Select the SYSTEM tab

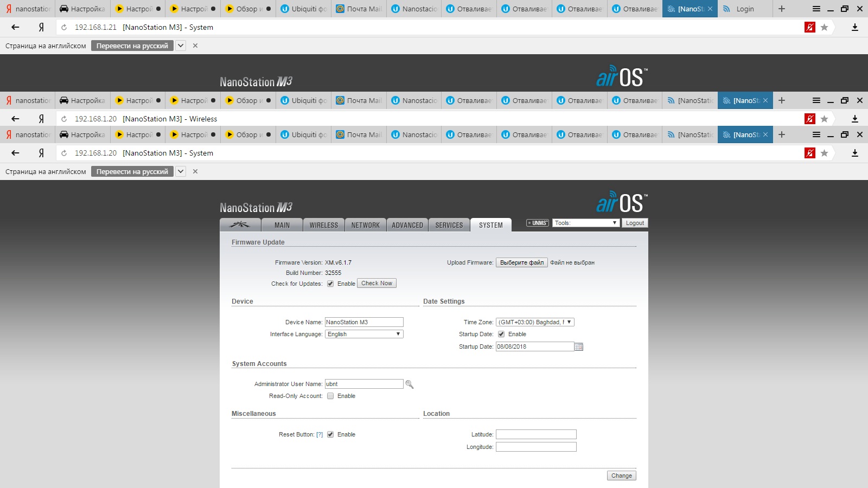(x=491, y=225)
